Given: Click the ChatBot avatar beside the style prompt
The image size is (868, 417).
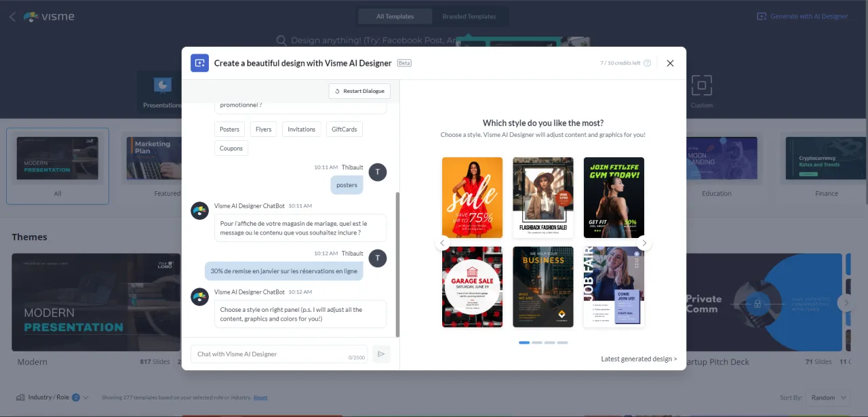Looking at the screenshot, I should (199, 297).
